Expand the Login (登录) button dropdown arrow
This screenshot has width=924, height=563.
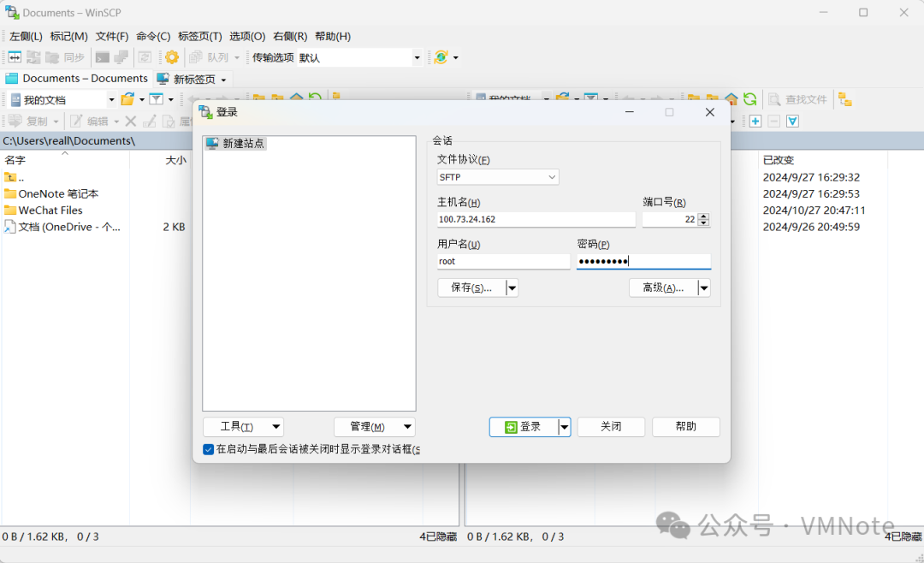565,427
